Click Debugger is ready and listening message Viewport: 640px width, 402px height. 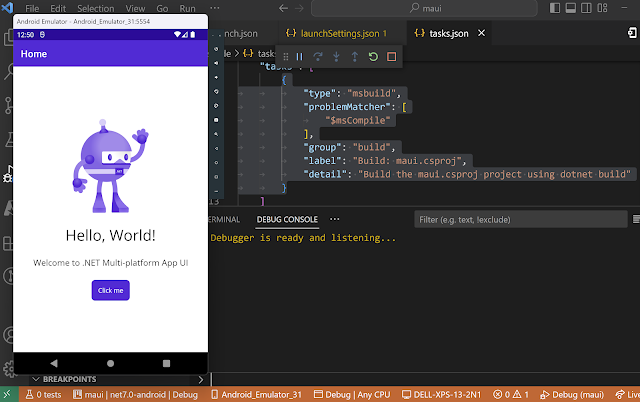303,238
